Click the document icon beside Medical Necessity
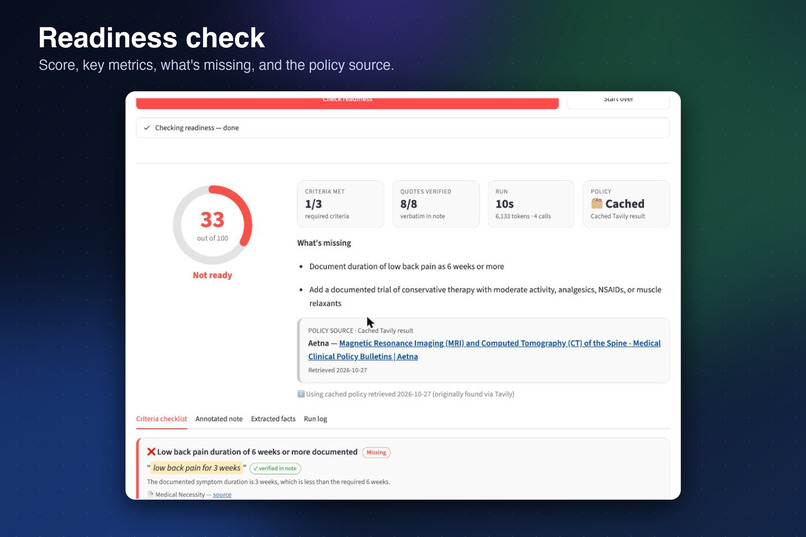Screen dimensions: 806x537 151,494
